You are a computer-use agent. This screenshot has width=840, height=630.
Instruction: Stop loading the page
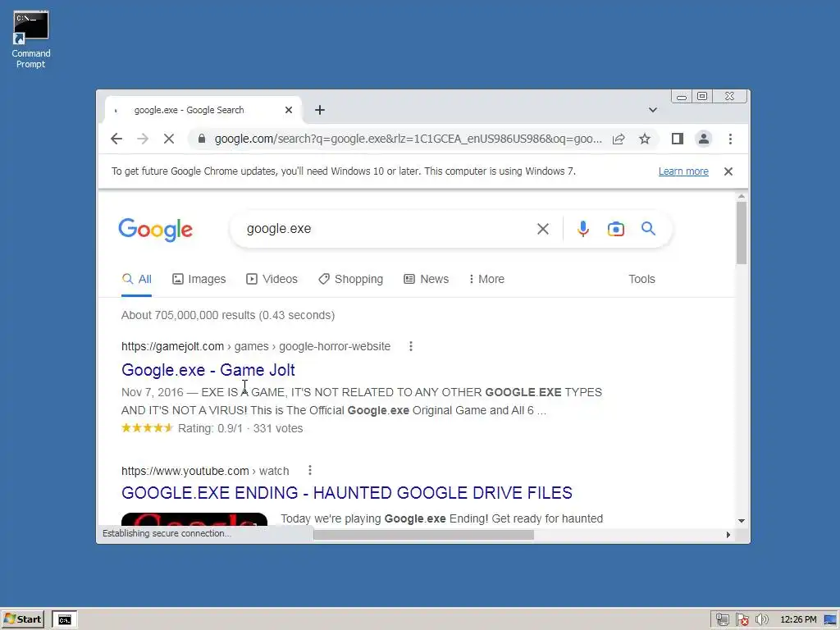(169, 139)
